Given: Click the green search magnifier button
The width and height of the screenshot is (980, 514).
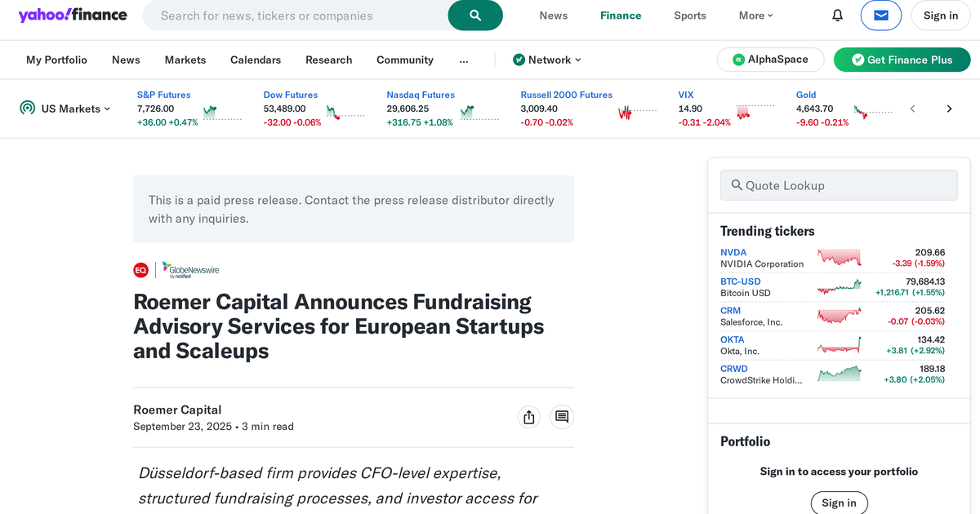Looking at the screenshot, I should 475,16.
